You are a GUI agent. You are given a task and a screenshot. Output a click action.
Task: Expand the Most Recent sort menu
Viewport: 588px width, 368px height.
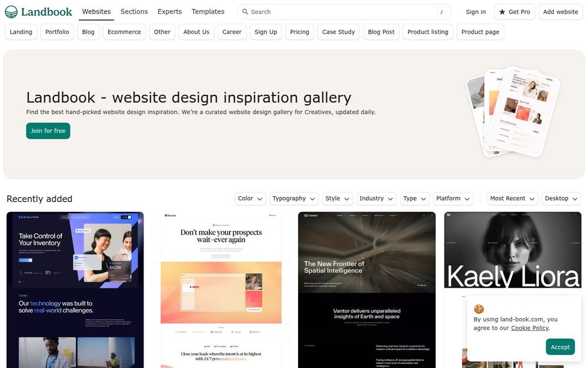[x=513, y=198]
